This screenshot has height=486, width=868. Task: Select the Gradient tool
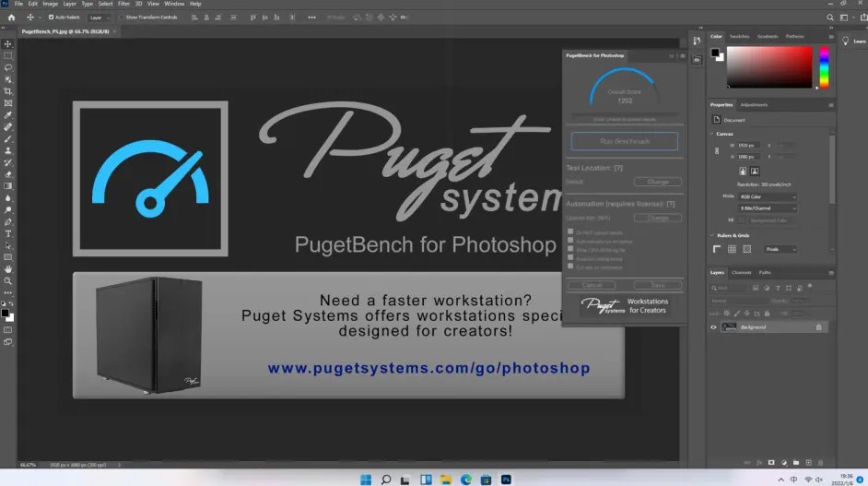tap(7, 186)
